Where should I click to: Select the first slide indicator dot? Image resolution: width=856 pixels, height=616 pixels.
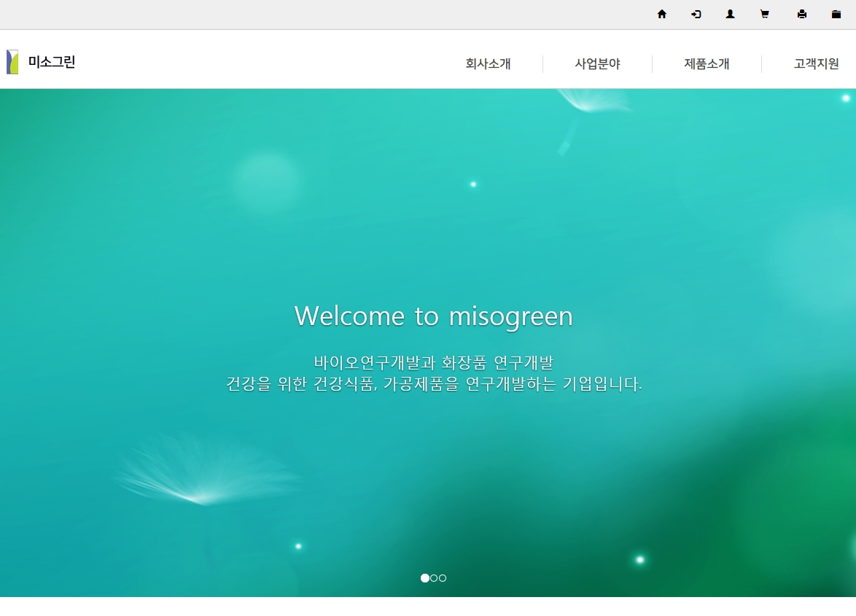pyautogui.click(x=425, y=578)
